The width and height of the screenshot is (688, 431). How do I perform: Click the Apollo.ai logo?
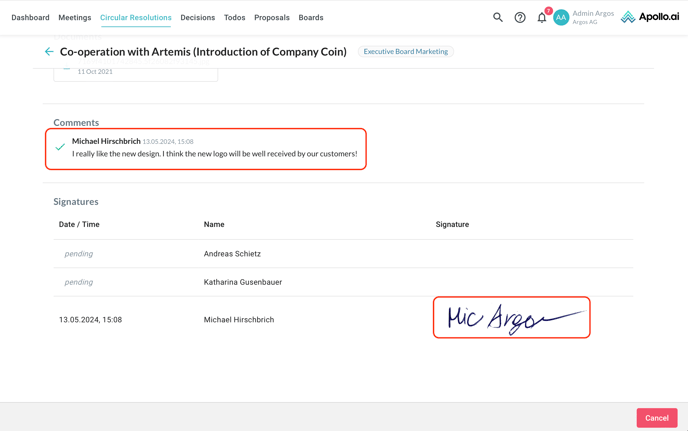[650, 17]
